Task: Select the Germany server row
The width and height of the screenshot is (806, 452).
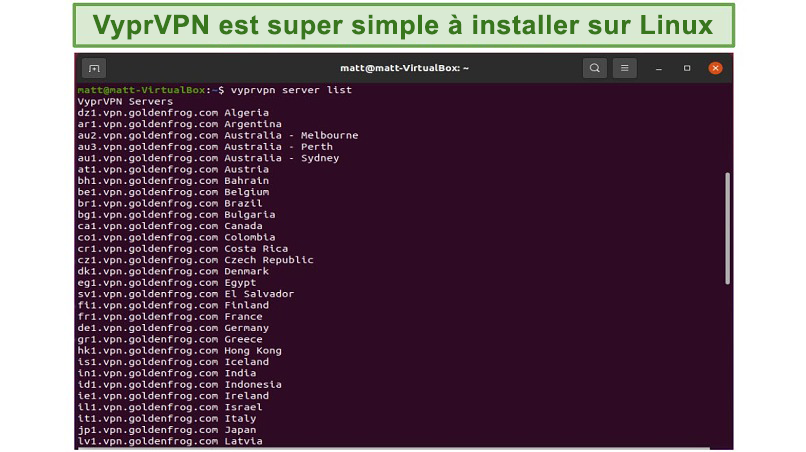Action: (173, 328)
